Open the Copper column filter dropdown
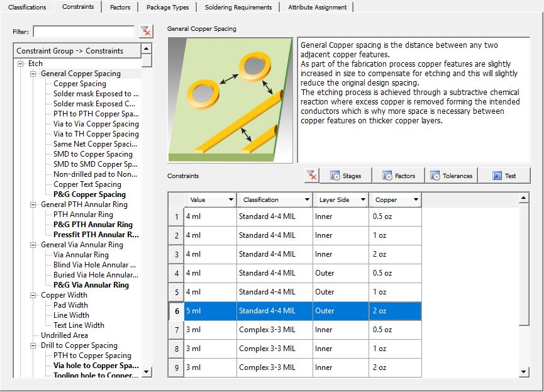The width and height of the screenshot is (544, 392). click(x=414, y=200)
